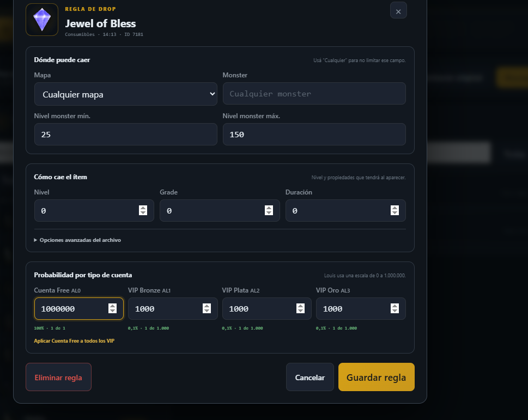Click Aplicar Cuenta Free a todos los VIP

[74, 341]
